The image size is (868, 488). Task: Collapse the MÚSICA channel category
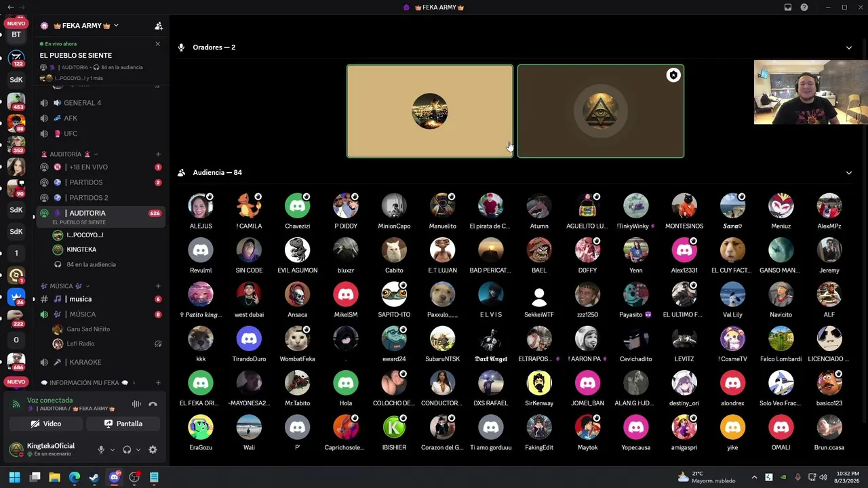click(66, 286)
